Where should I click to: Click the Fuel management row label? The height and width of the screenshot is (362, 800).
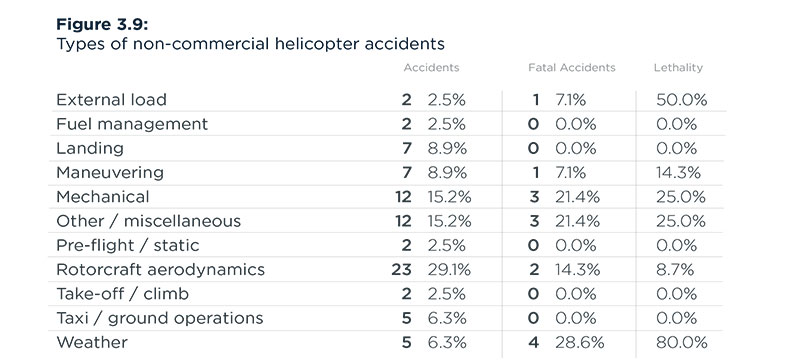pyautogui.click(x=132, y=124)
